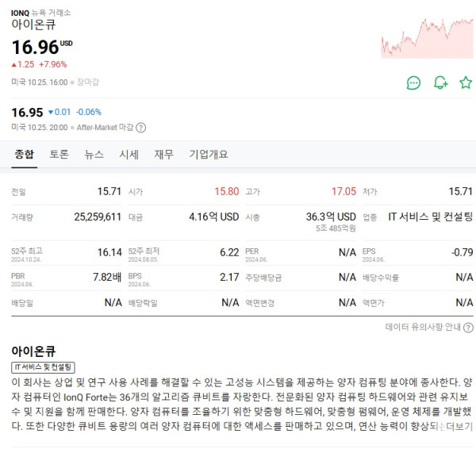Select the PBR value 7.82배
This screenshot has width=476, height=449.
coord(107,277)
